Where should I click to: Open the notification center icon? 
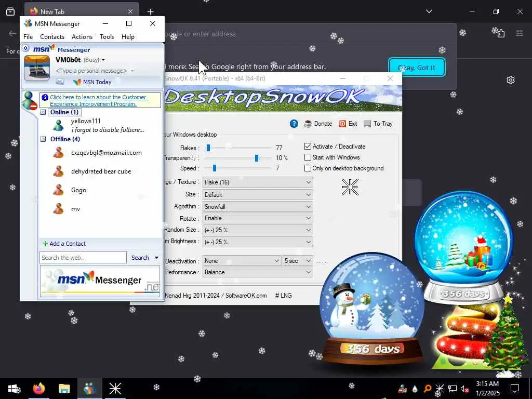tap(515, 389)
